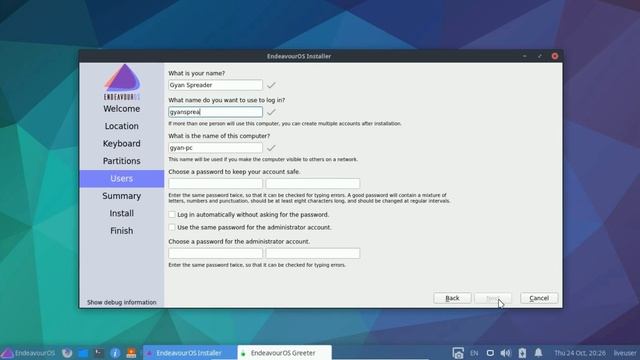Switch to EndeavourOS Greeter taskbar window
Viewport: 640px width, 360px height.
[x=284, y=353]
